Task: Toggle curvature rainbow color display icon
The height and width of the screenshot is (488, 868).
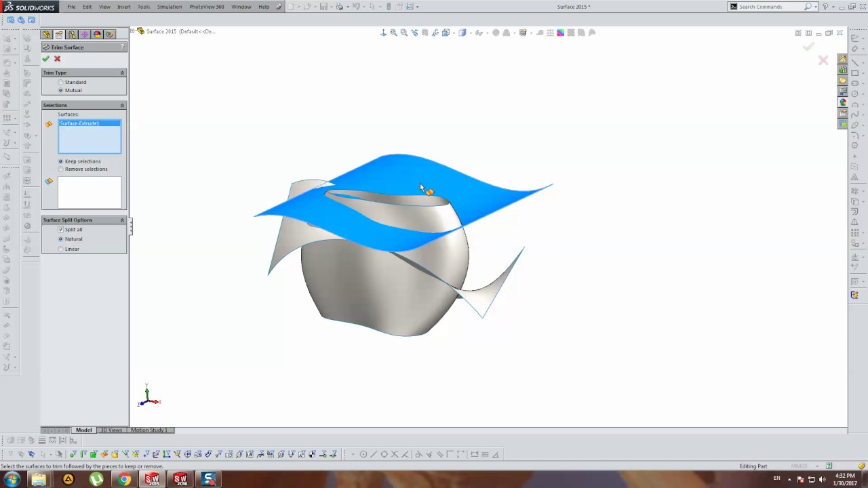Action: coord(561,33)
